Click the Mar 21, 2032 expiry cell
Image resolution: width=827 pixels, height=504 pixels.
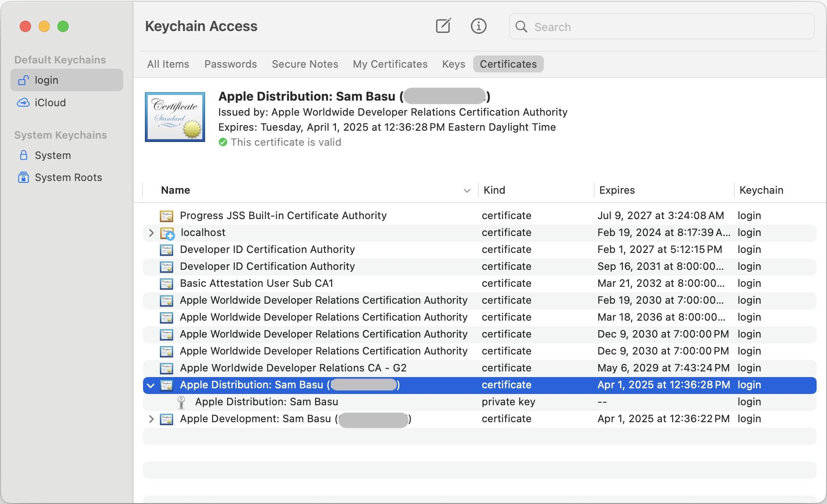[661, 283]
